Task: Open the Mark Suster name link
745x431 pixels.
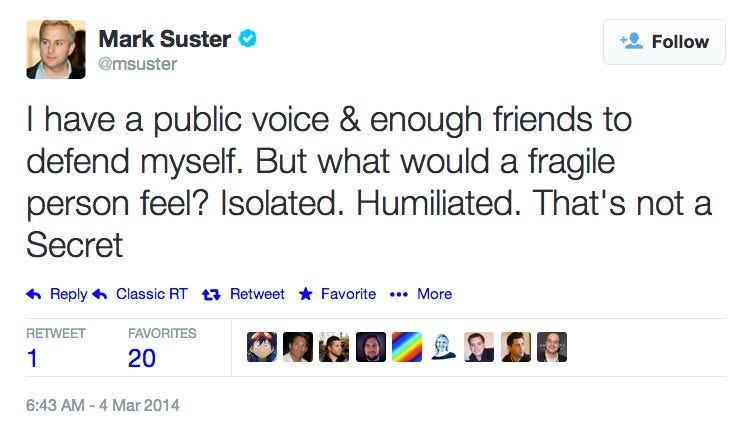Action: (164, 39)
